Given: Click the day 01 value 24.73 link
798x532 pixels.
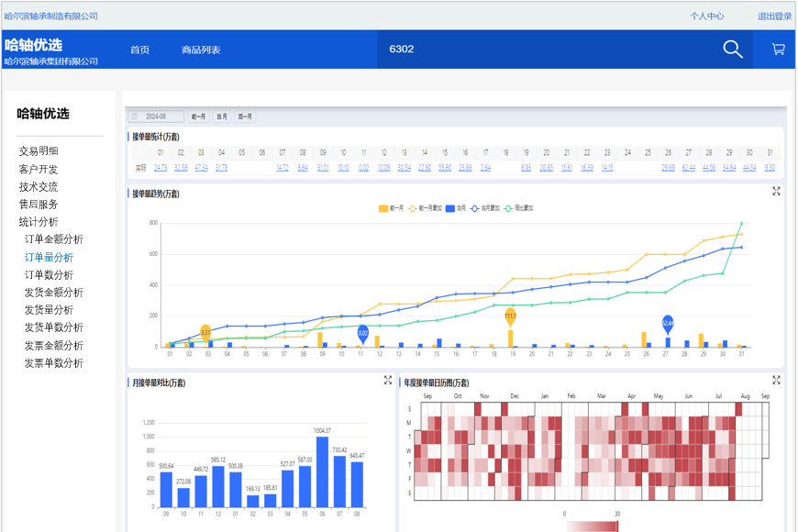Looking at the screenshot, I should [161, 168].
